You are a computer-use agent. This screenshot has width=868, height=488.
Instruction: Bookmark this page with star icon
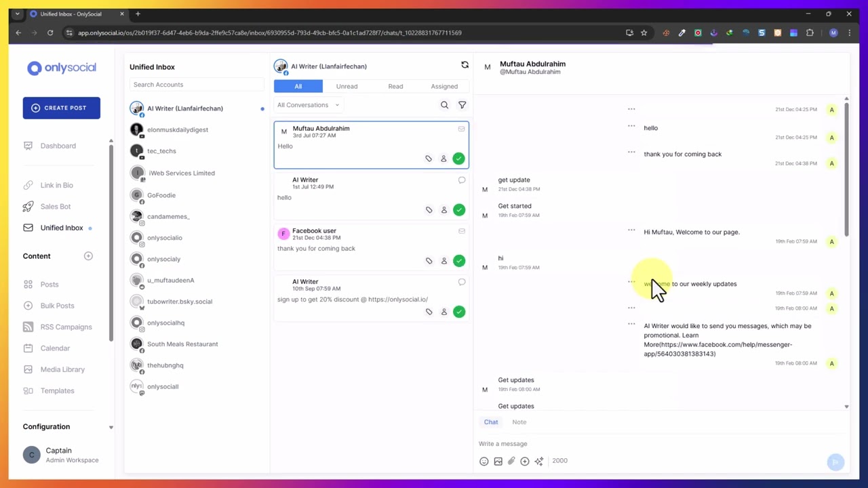[x=644, y=33]
